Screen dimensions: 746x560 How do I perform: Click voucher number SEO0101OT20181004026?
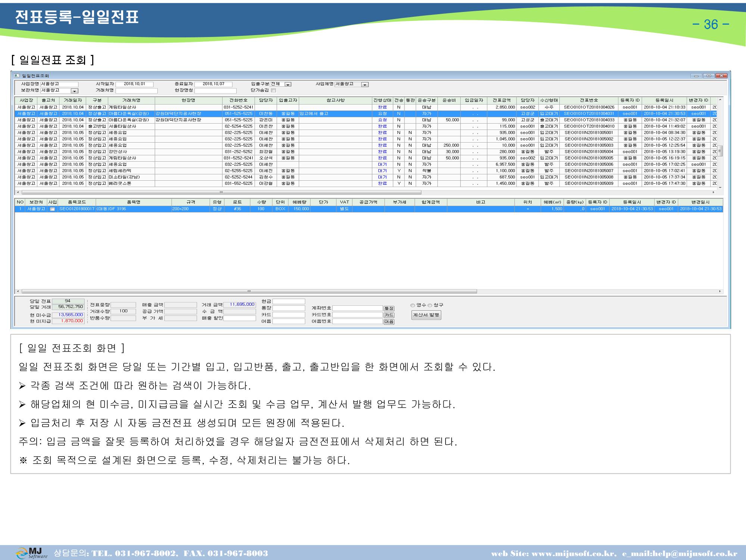pyautogui.click(x=589, y=108)
